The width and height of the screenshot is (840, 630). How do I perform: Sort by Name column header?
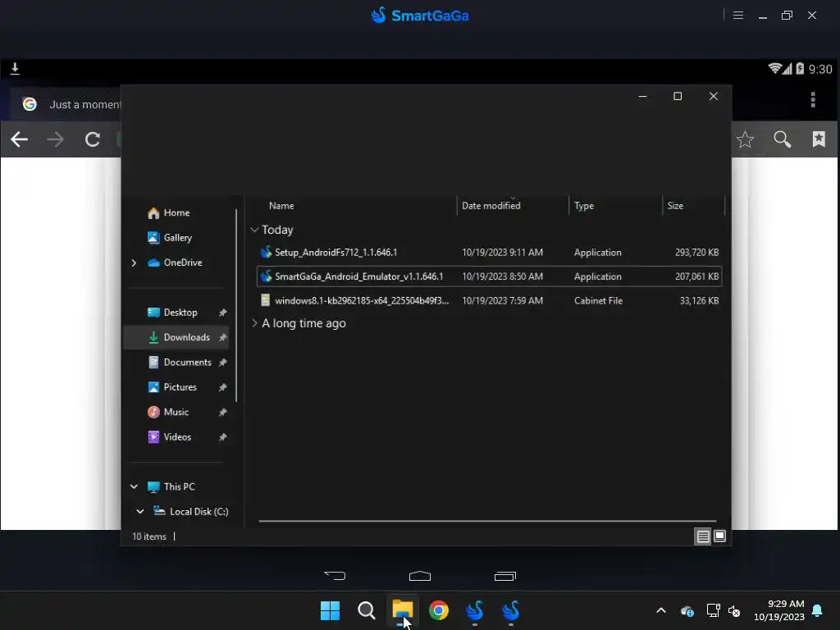pos(282,206)
